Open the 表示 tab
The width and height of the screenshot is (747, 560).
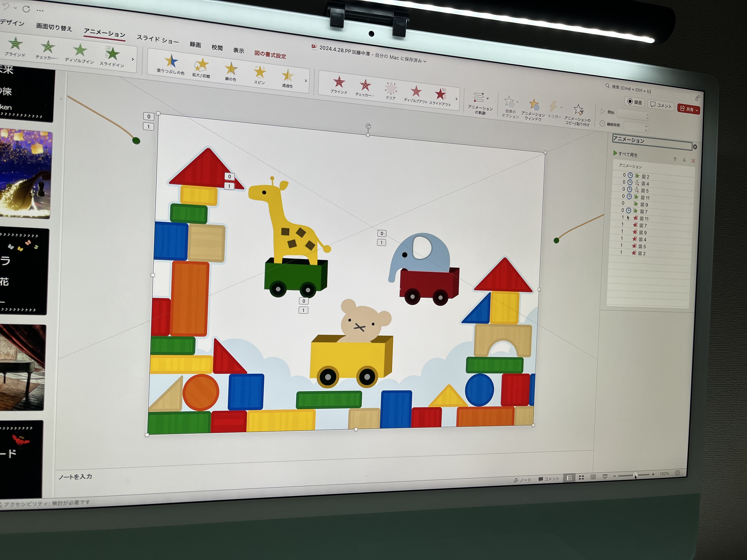coord(238,50)
